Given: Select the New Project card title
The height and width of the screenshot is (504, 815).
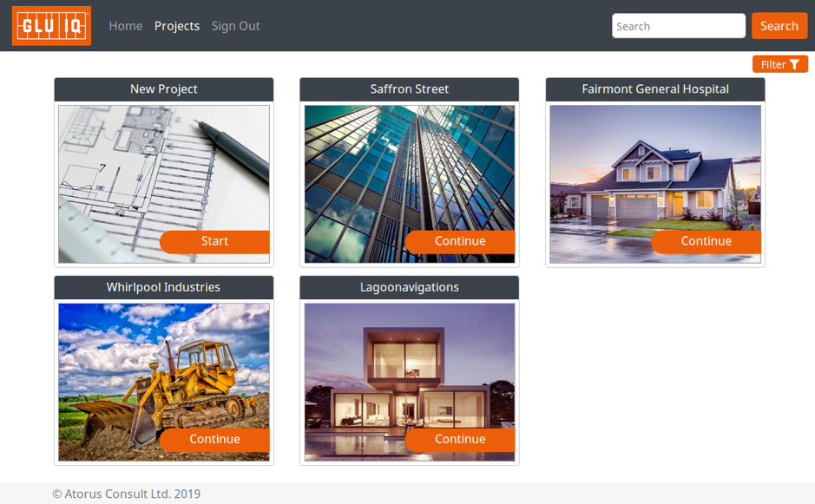Looking at the screenshot, I should click(164, 89).
